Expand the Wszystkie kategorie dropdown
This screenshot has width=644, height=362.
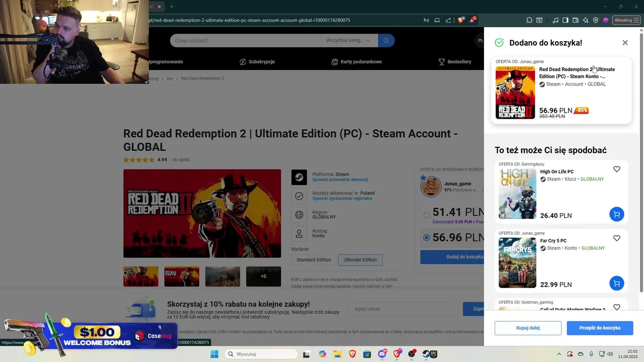pos(348,40)
